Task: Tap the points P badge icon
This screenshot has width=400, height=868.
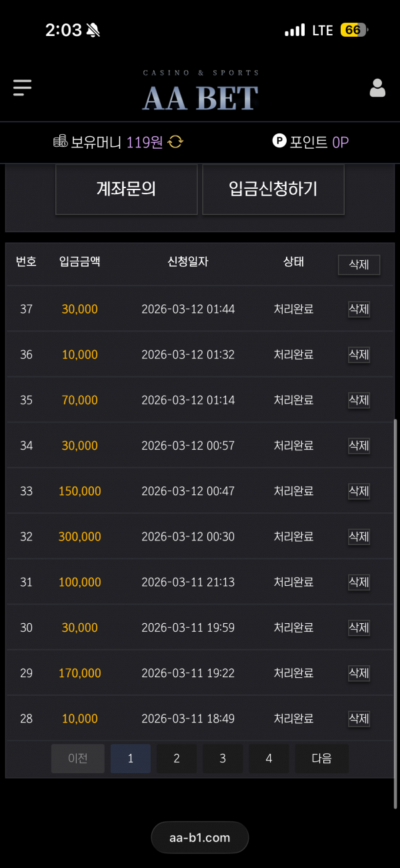Action: point(279,141)
